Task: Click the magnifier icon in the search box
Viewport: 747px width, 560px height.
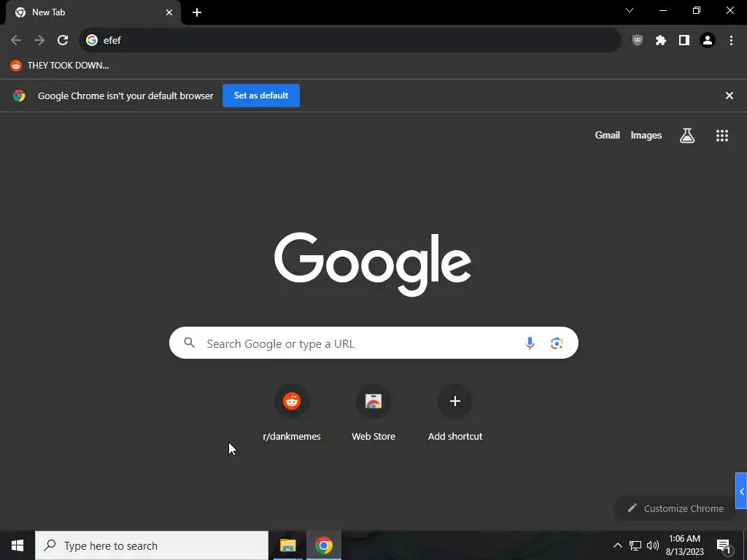Action: 189,343
